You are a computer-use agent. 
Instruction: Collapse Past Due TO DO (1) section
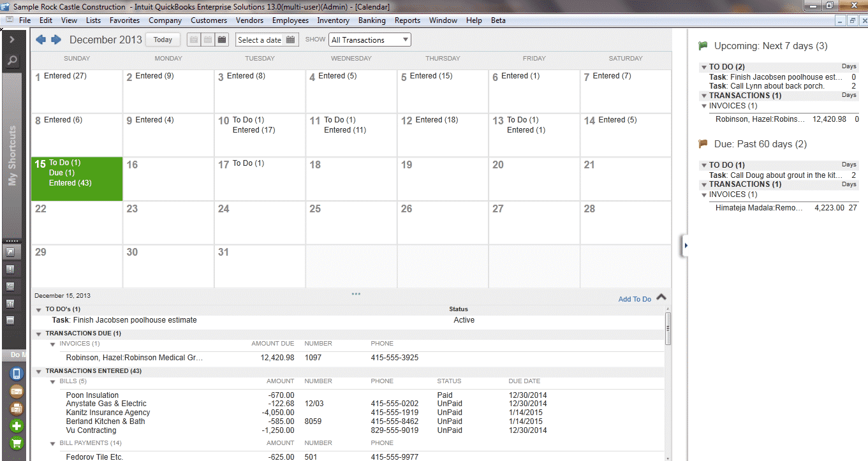coord(703,165)
